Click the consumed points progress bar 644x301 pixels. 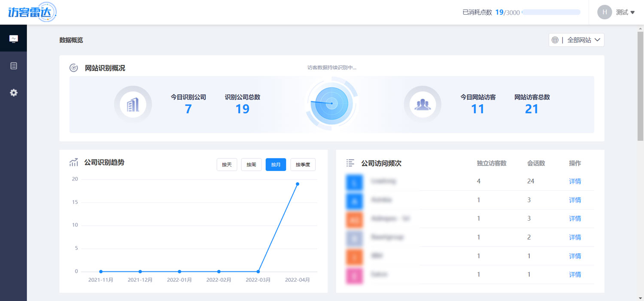point(551,12)
